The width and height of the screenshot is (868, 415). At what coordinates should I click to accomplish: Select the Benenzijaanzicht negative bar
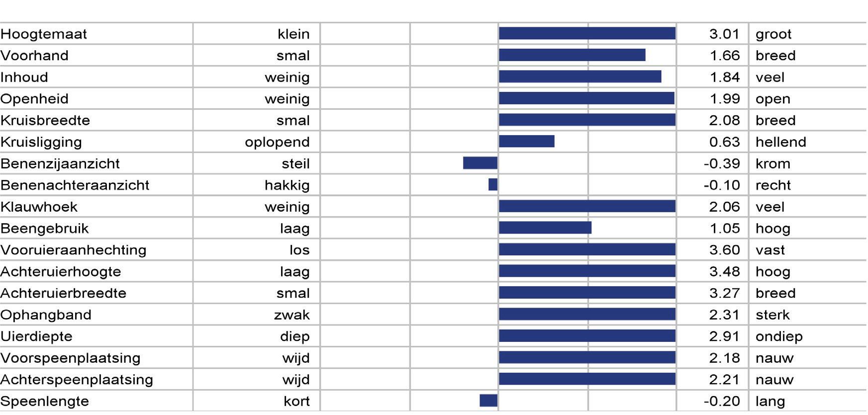(481, 163)
